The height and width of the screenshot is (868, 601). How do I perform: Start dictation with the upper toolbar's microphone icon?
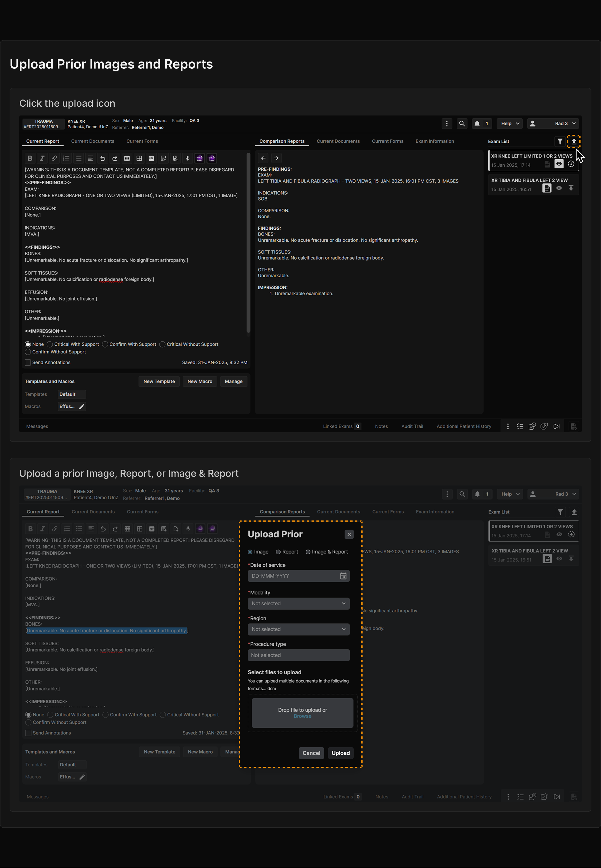[x=188, y=158]
